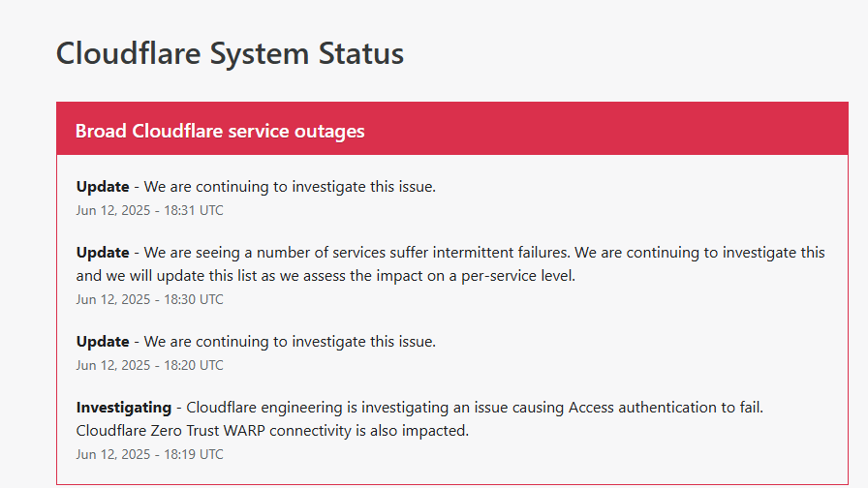Viewport: 868px width, 488px height.
Task: Click the word Cloudflare in page heading
Action: [128, 53]
